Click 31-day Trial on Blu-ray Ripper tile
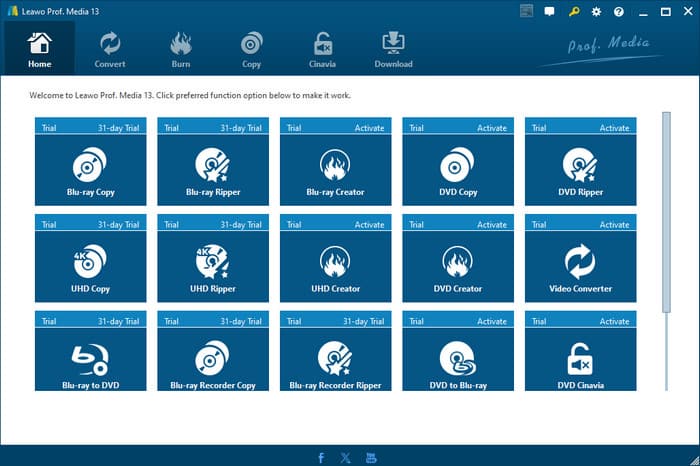 239,128
